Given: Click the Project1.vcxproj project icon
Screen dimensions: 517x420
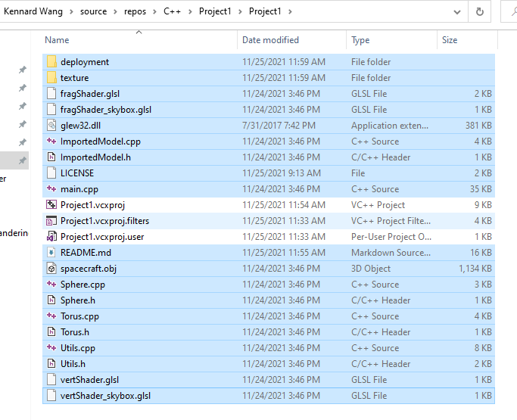Looking at the screenshot, I should (51, 205).
